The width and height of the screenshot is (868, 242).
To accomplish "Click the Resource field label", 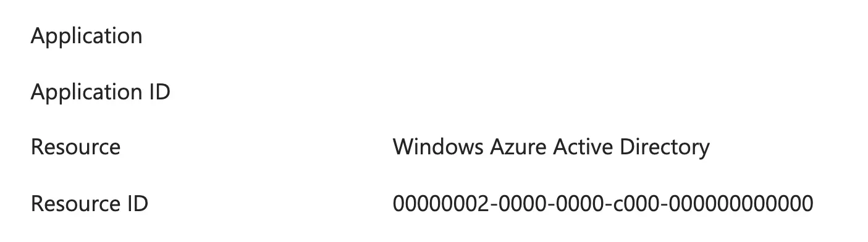I will point(75,148).
